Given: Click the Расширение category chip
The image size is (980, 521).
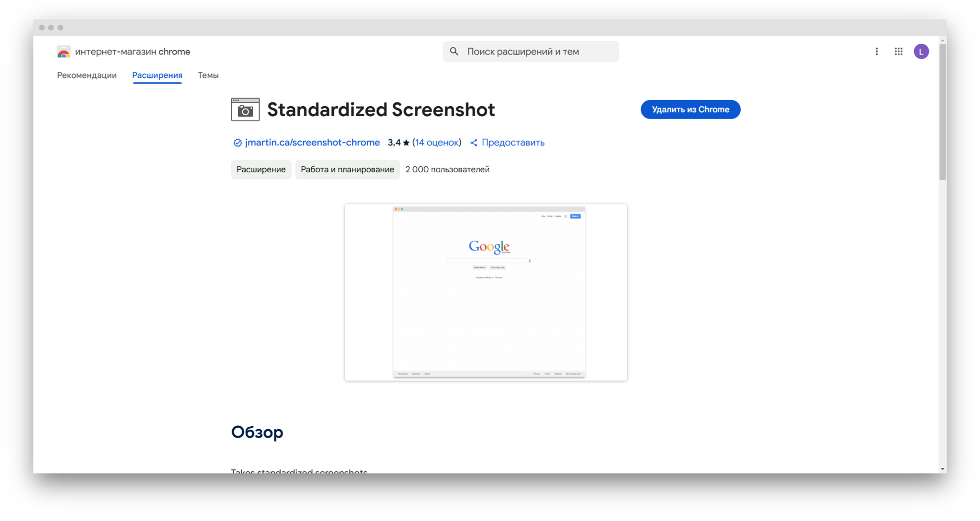Looking at the screenshot, I should point(261,169).
